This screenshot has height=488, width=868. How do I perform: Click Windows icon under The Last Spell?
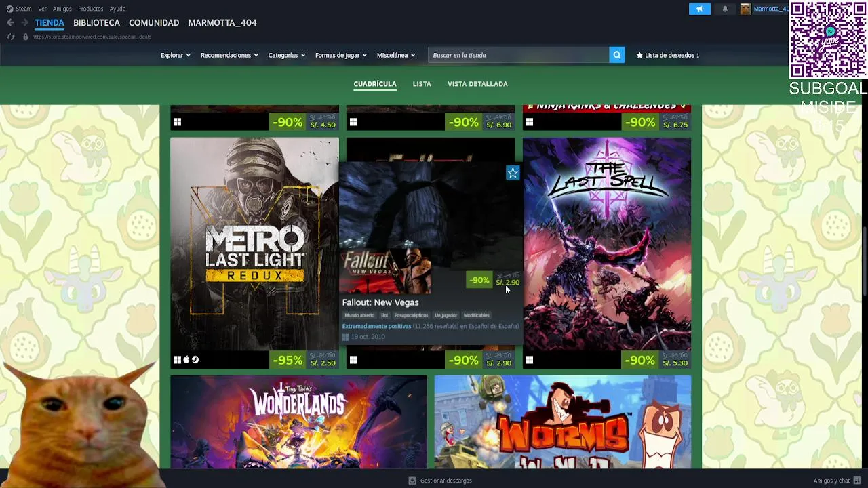tap(530, 360)
